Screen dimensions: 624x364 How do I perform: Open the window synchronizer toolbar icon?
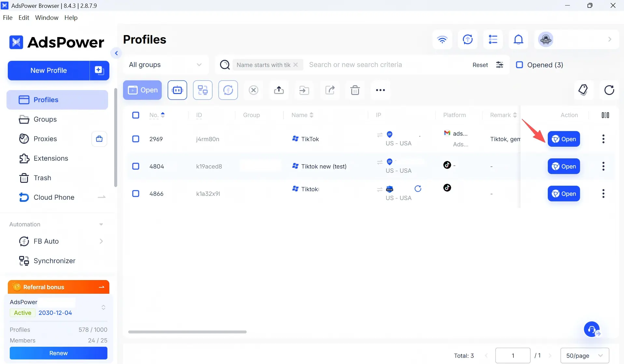(x=203, y=90)
